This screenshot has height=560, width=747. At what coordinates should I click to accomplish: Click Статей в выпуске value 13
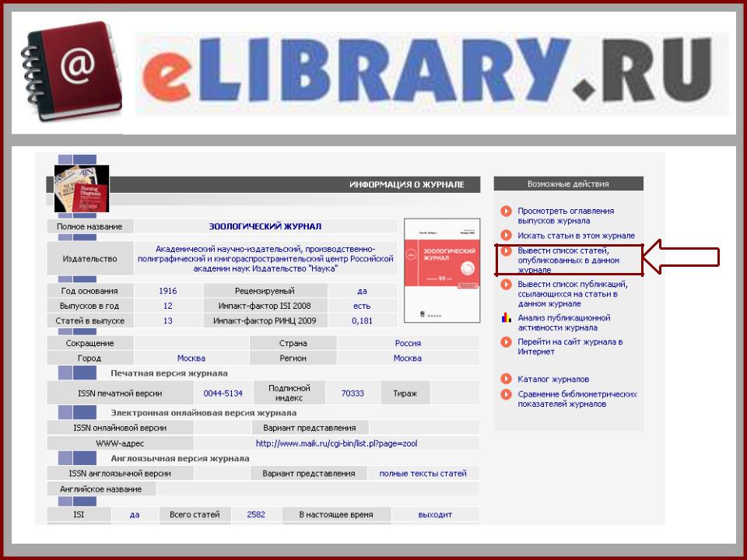point(168,321)
